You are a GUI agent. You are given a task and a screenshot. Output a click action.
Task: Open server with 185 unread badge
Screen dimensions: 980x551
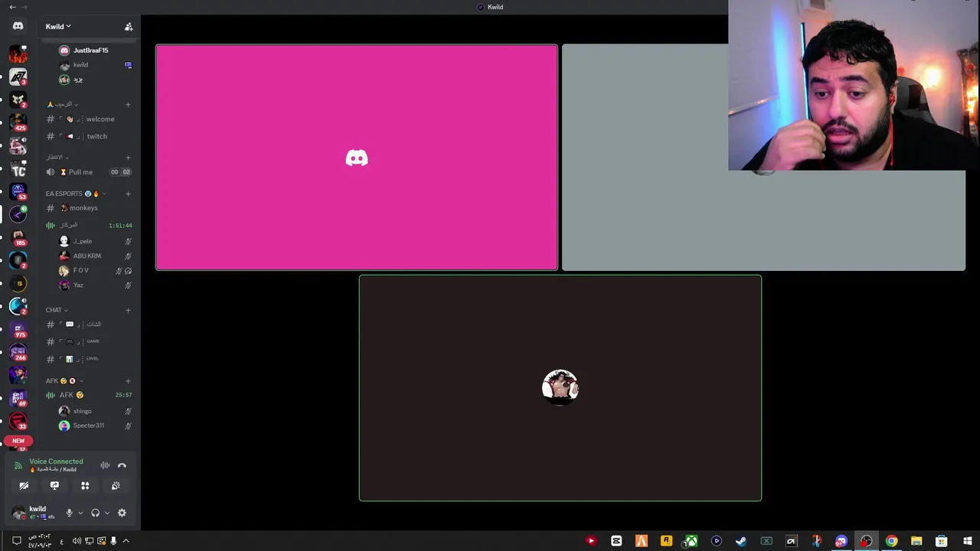(x=18, y=237)
